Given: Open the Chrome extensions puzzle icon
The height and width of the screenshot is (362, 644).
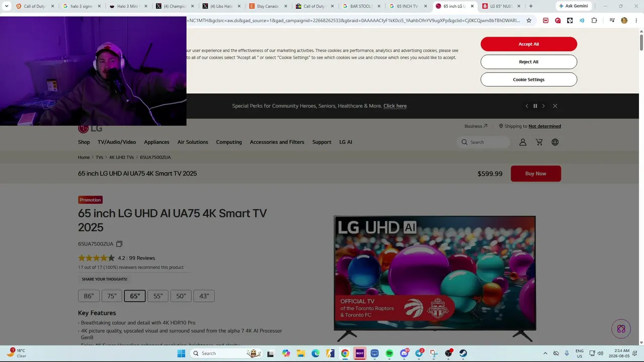Looking at the screenshot, I should pos(594,21).
